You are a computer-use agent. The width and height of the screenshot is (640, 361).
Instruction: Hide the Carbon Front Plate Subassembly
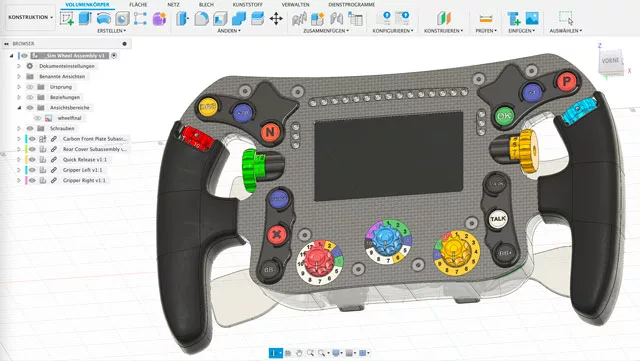[32, 139]
